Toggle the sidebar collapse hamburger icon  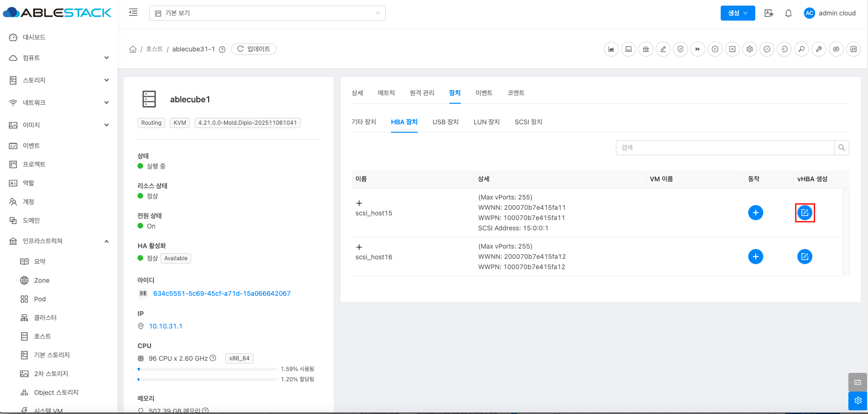(133, 13)
